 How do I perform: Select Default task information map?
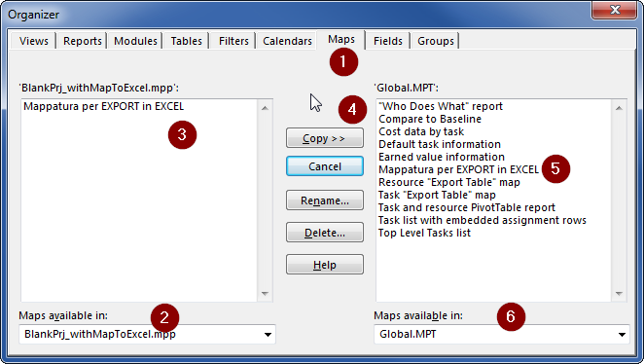(440, 145)
